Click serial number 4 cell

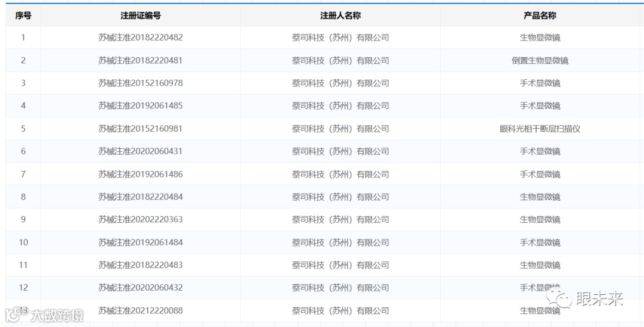click(x=23, y=105)
